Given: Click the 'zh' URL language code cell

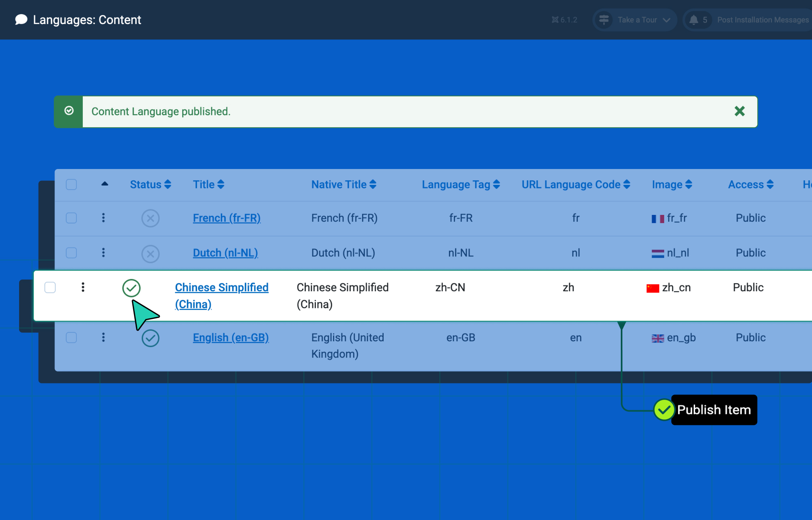Looking at the screenshot, I should click(x=568, y=288).
